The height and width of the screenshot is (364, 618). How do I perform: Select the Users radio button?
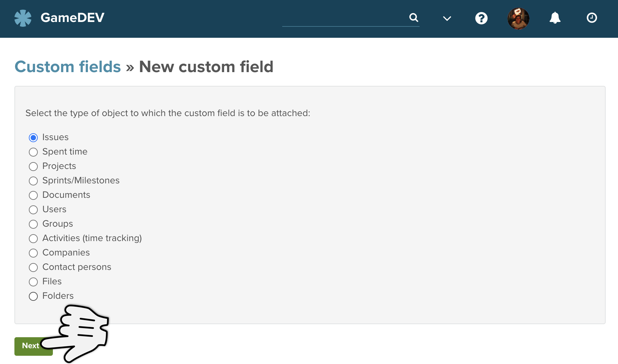pyautogui.click(x=33, y=210)
